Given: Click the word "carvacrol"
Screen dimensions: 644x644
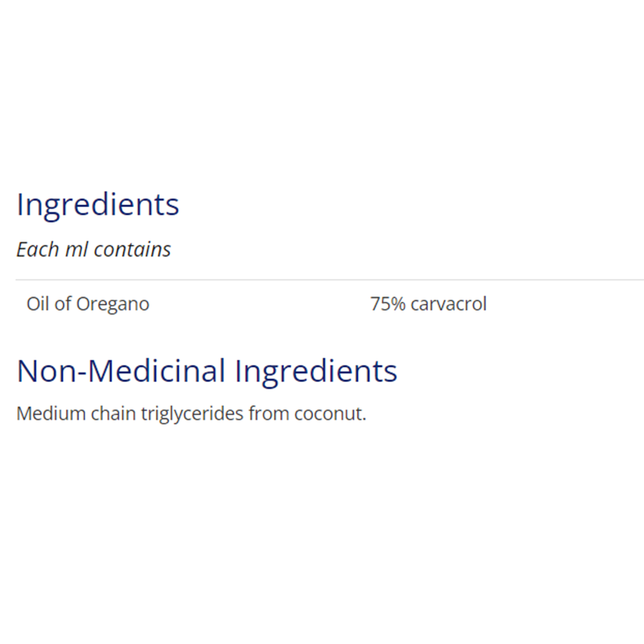Looking at the screenshot, I should (x=448, y=304).
